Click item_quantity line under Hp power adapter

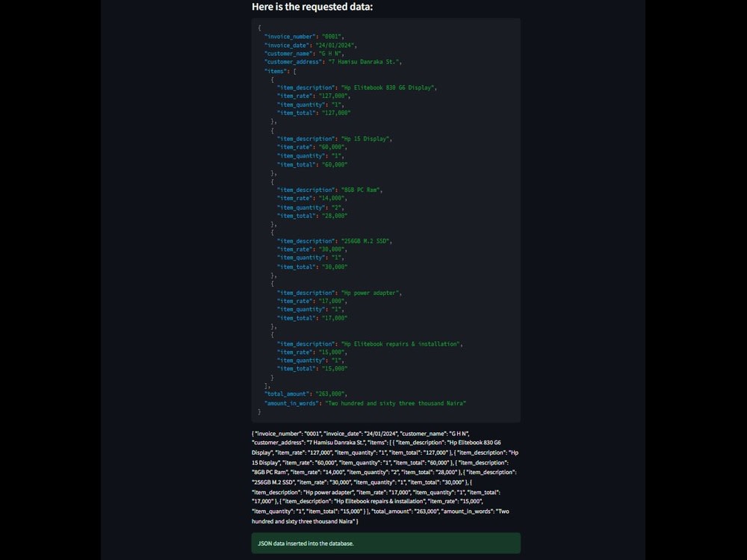pos(310,309)
